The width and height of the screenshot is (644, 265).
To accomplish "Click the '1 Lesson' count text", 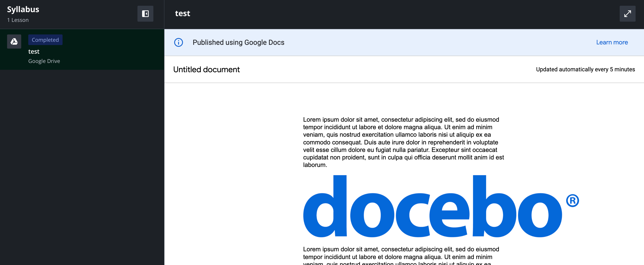I will 18,20.
